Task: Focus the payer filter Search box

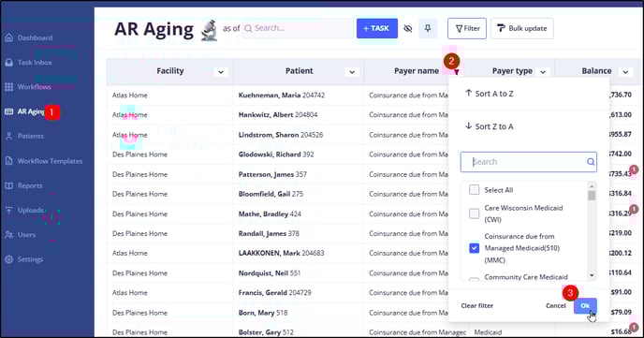Action: (528, 162)
